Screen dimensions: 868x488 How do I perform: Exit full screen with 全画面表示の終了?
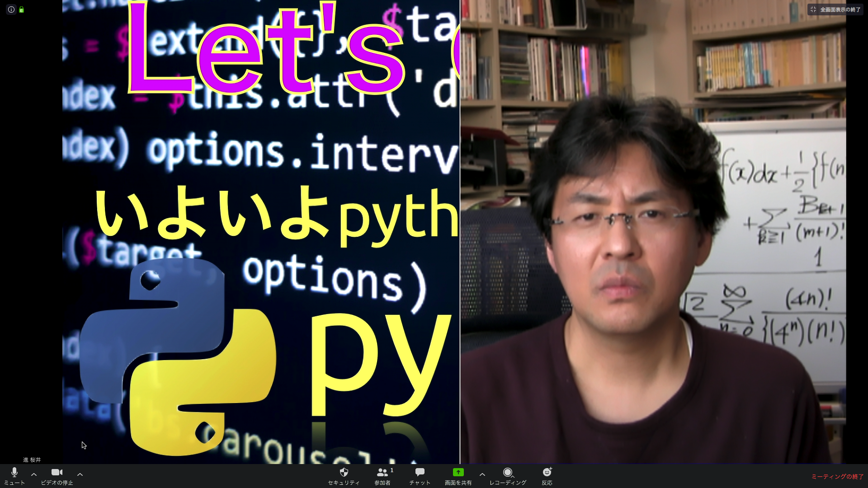pyautogui.click(x=835, y=9)
